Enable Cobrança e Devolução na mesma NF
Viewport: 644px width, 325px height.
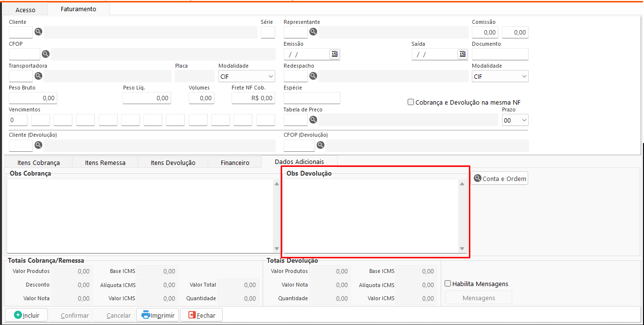pyautogui.click(x=411, y=102)
